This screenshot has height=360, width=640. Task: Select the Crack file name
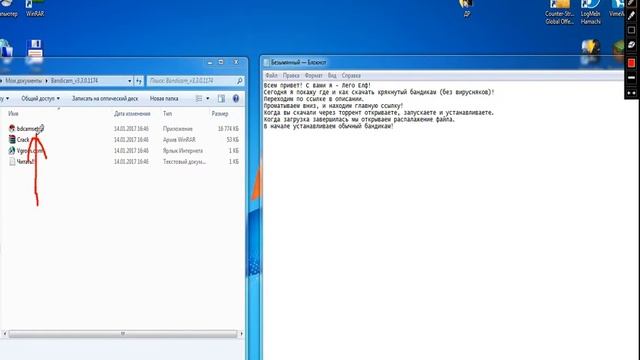(23, 140)
